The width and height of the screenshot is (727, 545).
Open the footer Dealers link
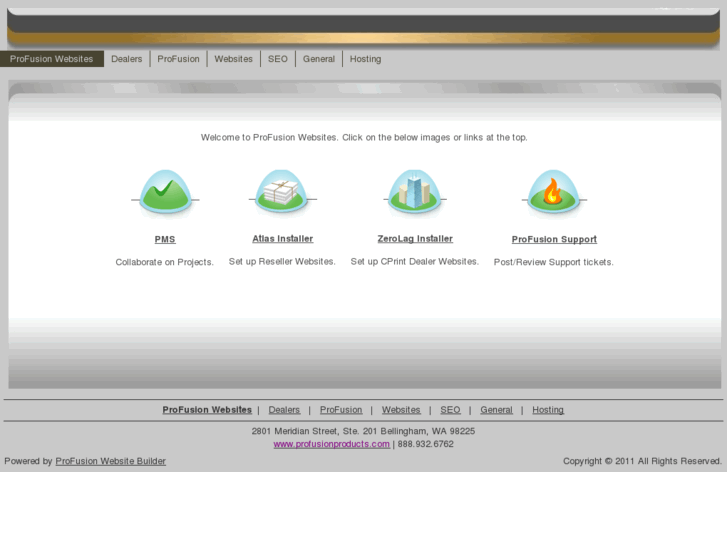pos(284,410)
